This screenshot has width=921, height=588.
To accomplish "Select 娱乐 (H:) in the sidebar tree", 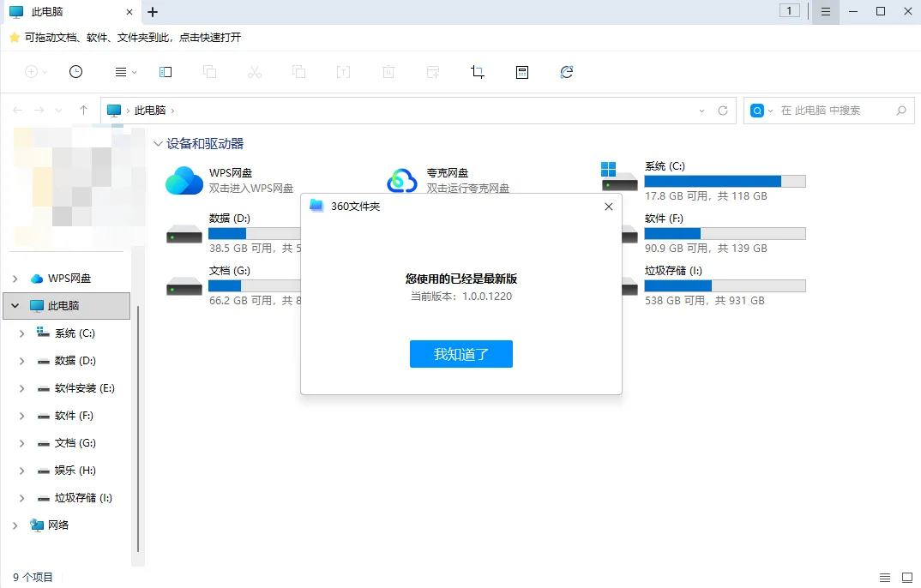I will (67, 471).
